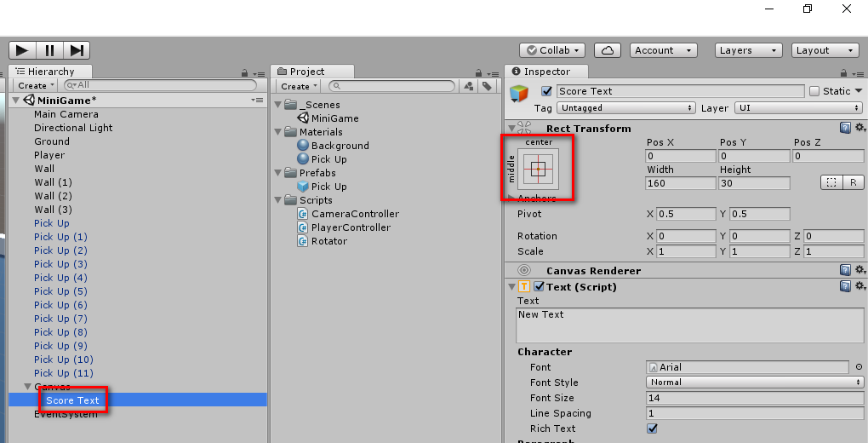The image size is (868, 443).
Task: Click the Hierarchy search field
Action: (x=161, y=85)
